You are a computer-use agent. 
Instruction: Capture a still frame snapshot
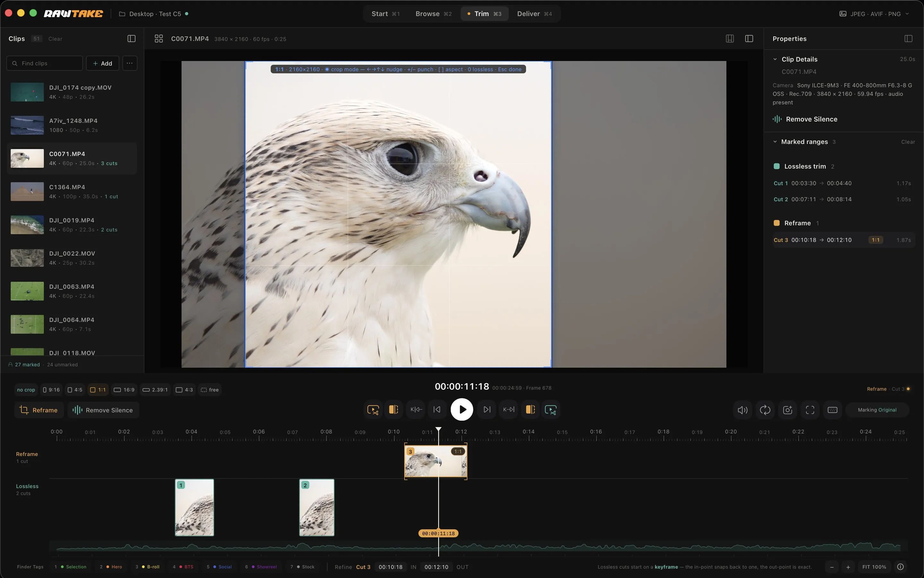[788, 410]
